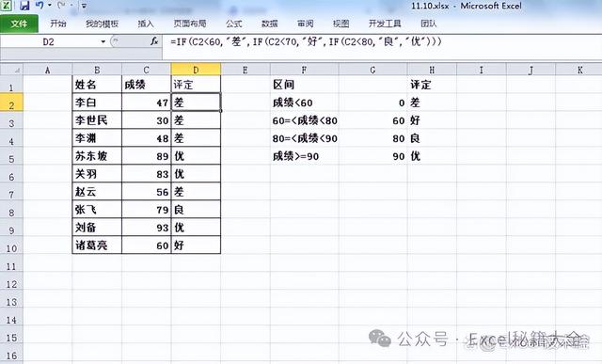602x364 pixels.
Task: Select highlighted row 2 header
Action: click(11, 103)
